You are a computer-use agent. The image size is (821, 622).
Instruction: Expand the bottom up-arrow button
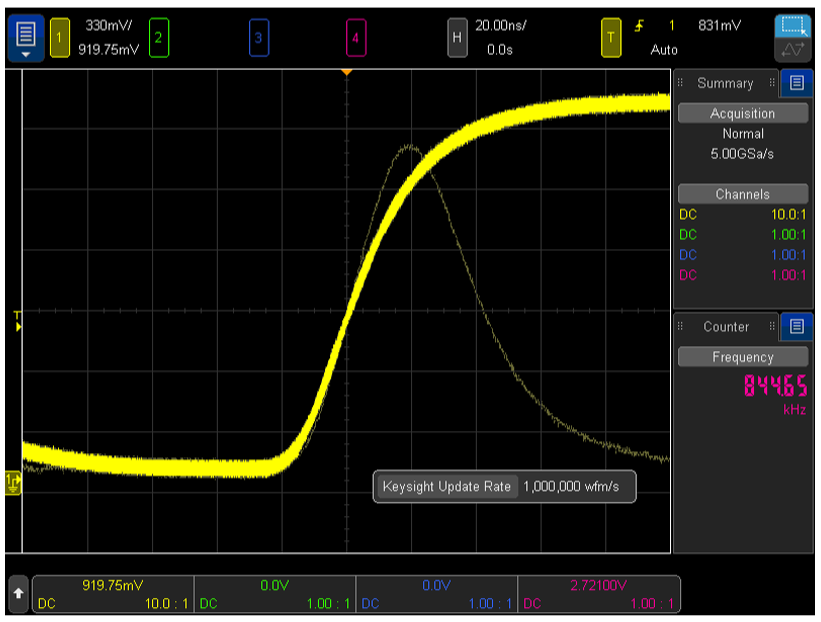[x=18, y=594]
